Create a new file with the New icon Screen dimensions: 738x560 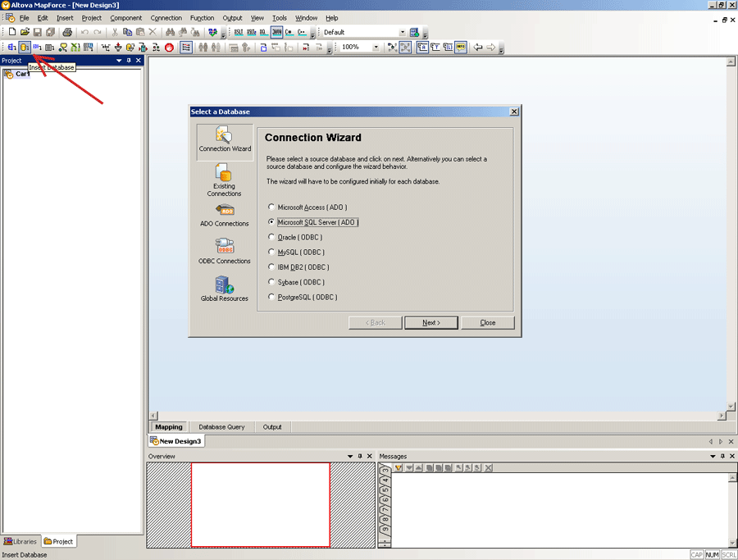(12, 32)
